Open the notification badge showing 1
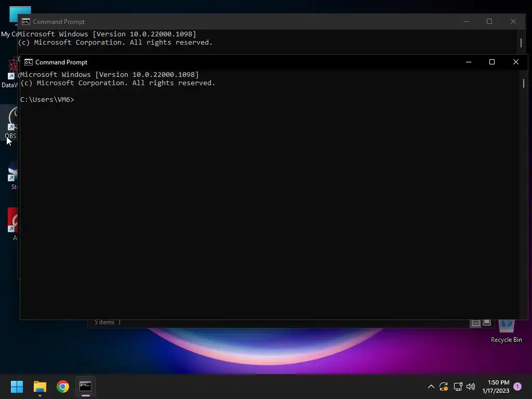Screen dimensions: 532x399 [517, 387]
